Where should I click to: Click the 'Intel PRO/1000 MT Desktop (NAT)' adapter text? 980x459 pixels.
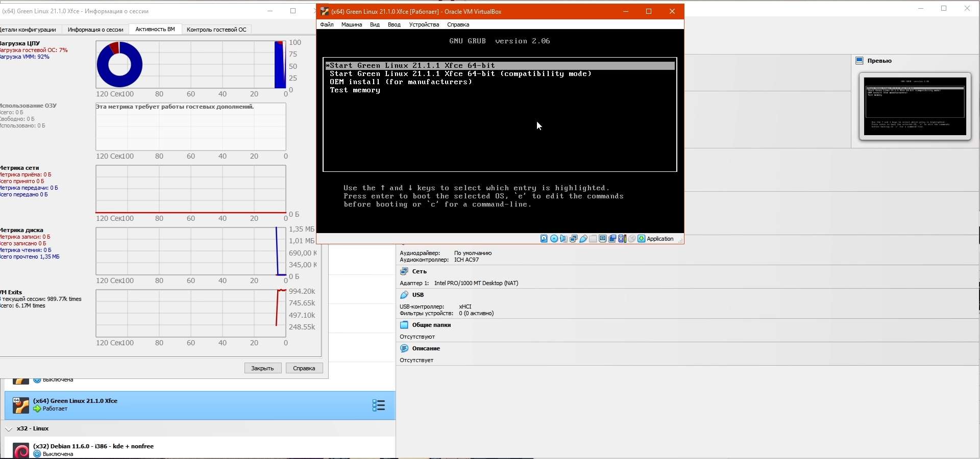(x=476, y=283)
